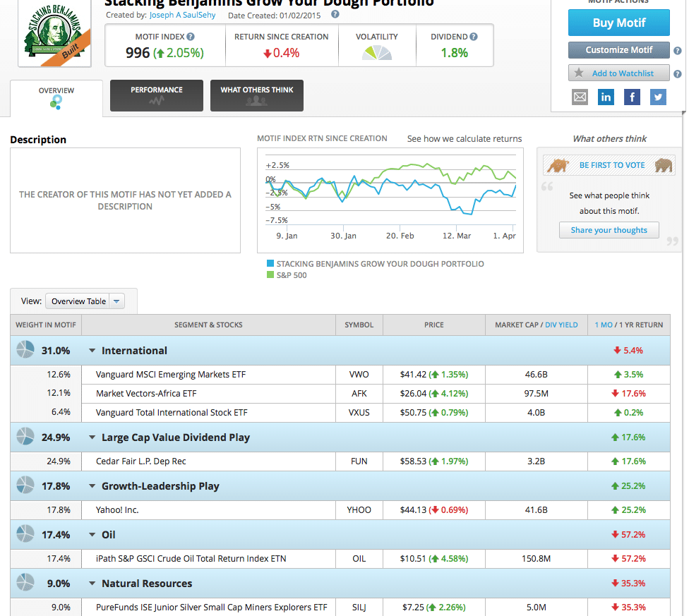Click the bear icon in vote banner
The height and width of the screenshot is (616, 689).
click(x=664, y=165)
